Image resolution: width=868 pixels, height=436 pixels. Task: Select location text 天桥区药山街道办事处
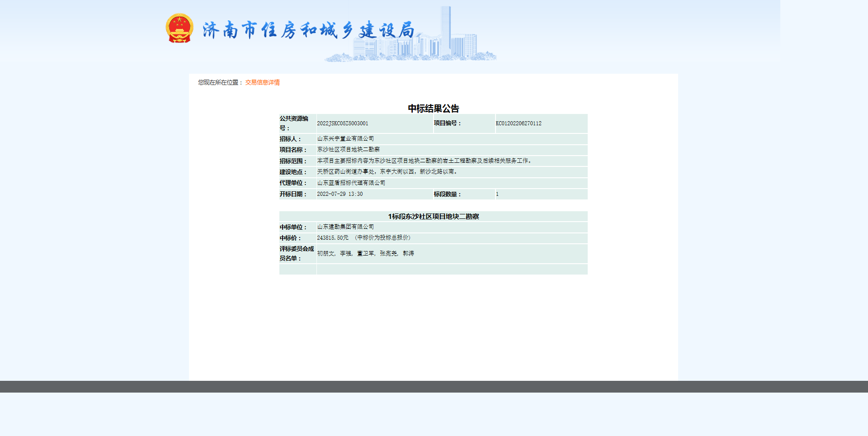(x=345, y=172)
